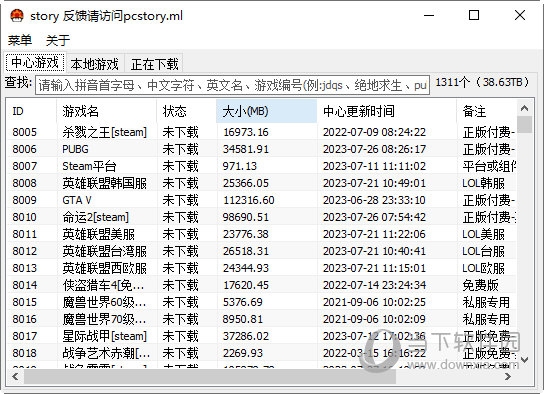Select the 星际战甲[steam] row
This screenshot has width=544, height=394.
point(262,336)
